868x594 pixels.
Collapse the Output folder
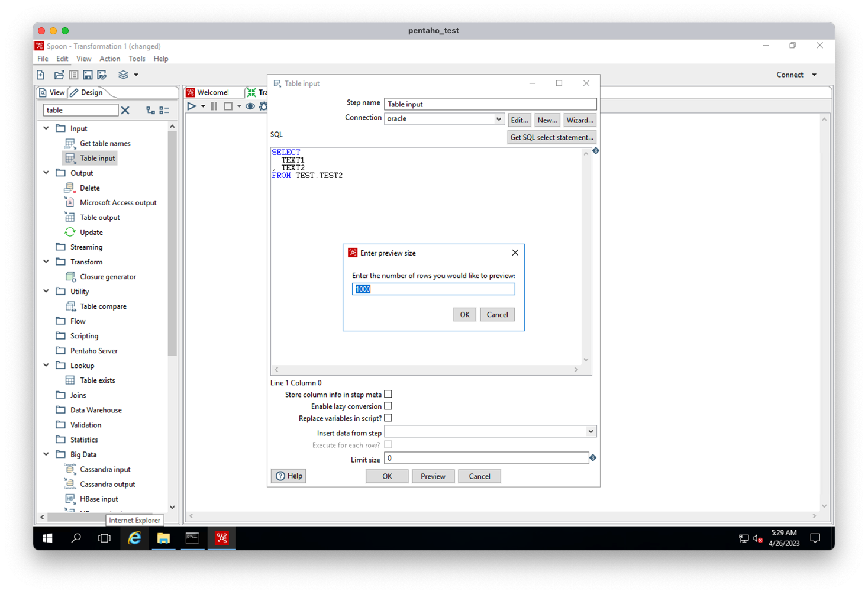(x=46, y=172)
